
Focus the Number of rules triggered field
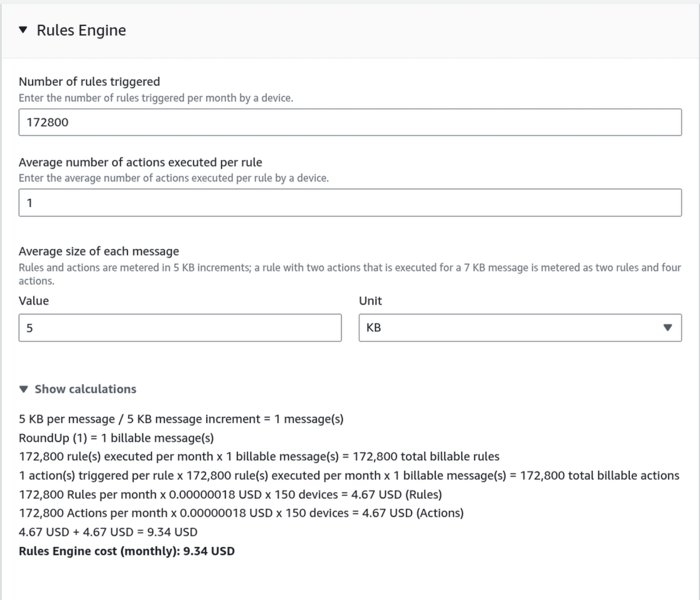(350, 122)
